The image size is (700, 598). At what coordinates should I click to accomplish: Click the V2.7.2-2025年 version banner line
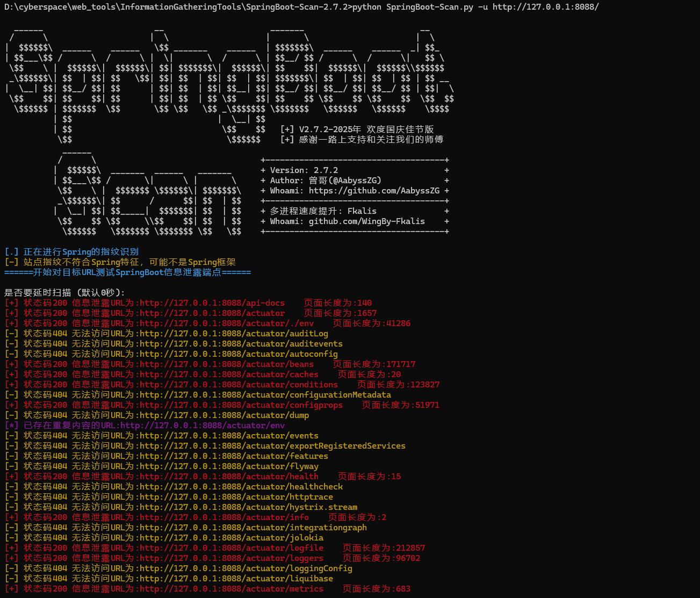[357, 129]
